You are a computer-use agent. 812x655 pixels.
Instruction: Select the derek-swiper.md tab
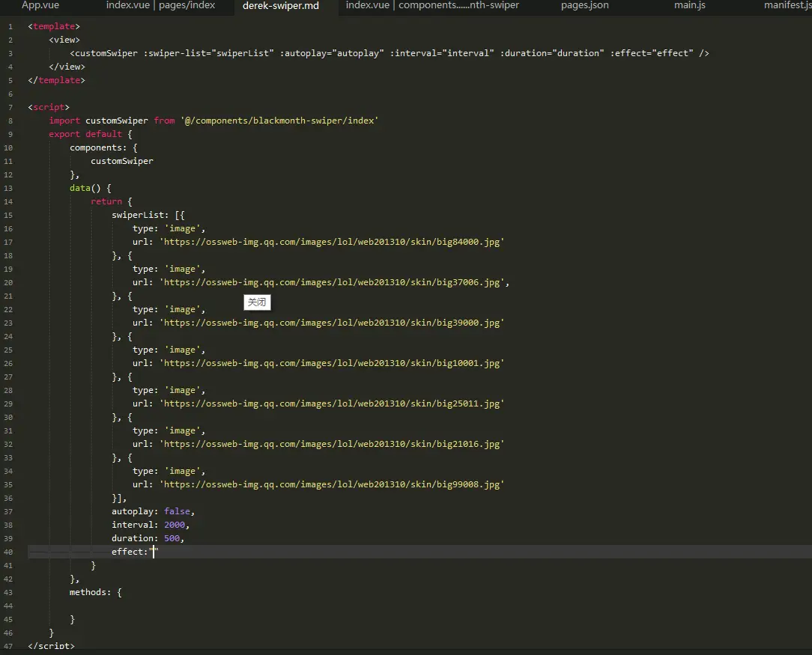pos(281,6)
